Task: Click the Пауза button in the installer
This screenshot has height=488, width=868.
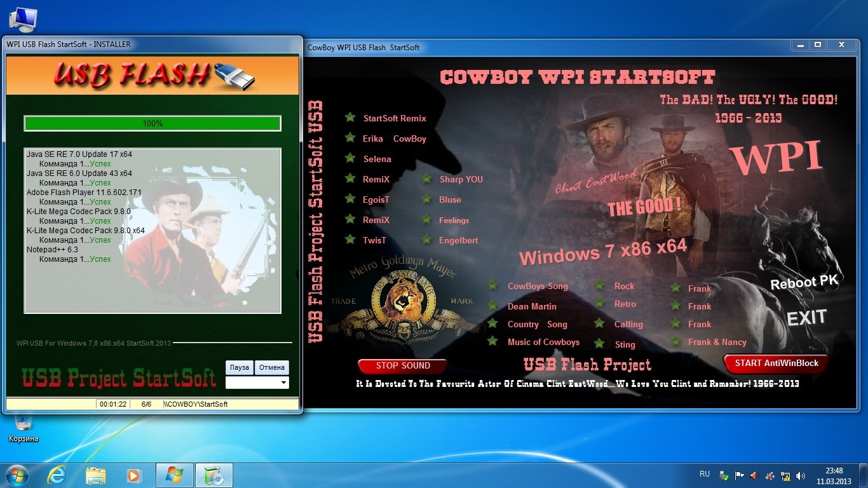Action: pyautogui.click(x=240, y=368)
